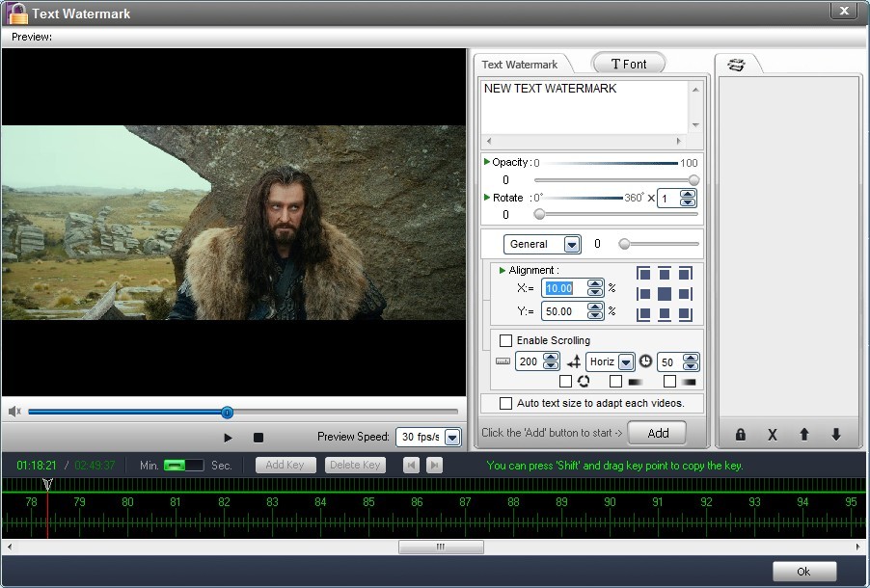
Task: Click the clock icon beside scroll speed
Action: (645, 361)
